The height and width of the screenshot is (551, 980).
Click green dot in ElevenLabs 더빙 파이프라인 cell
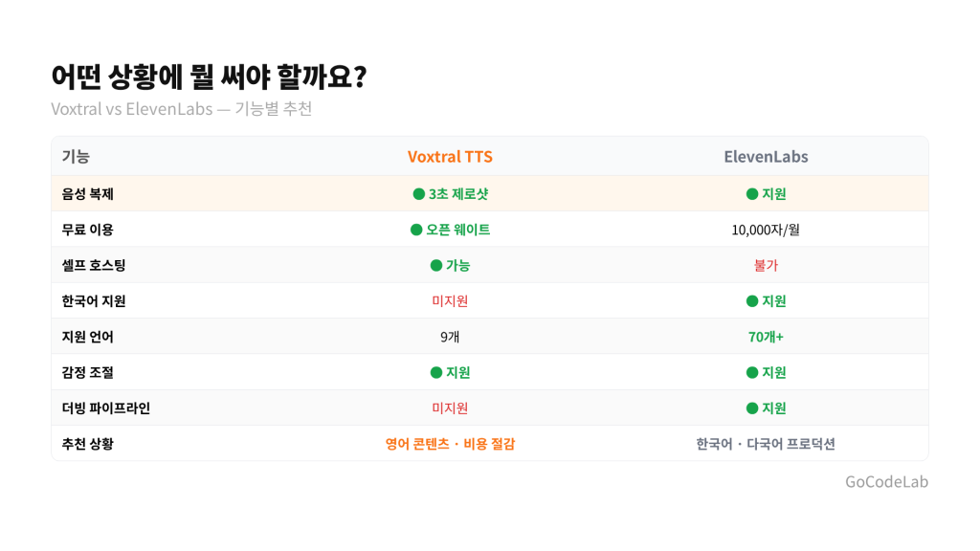click(x=752, y=408)
